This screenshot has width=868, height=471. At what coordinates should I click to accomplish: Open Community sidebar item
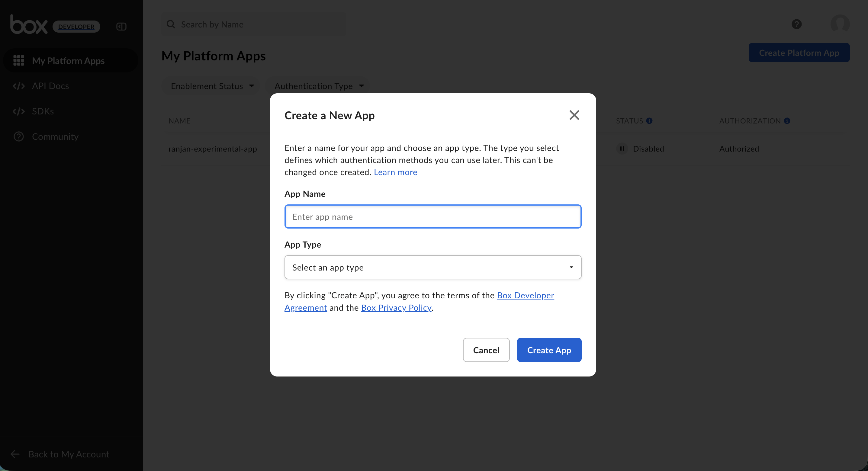pos(55,136)
